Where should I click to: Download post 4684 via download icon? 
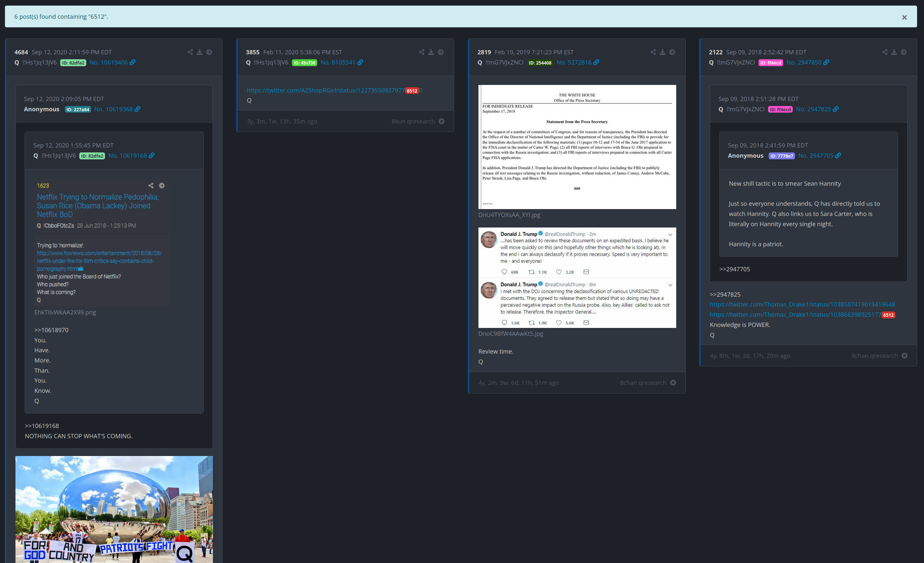point(199,52)
